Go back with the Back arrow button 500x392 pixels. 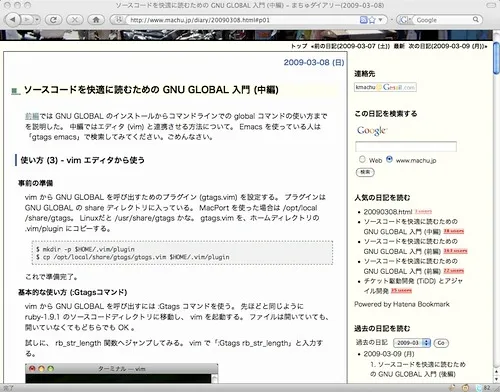coord(12,20)
